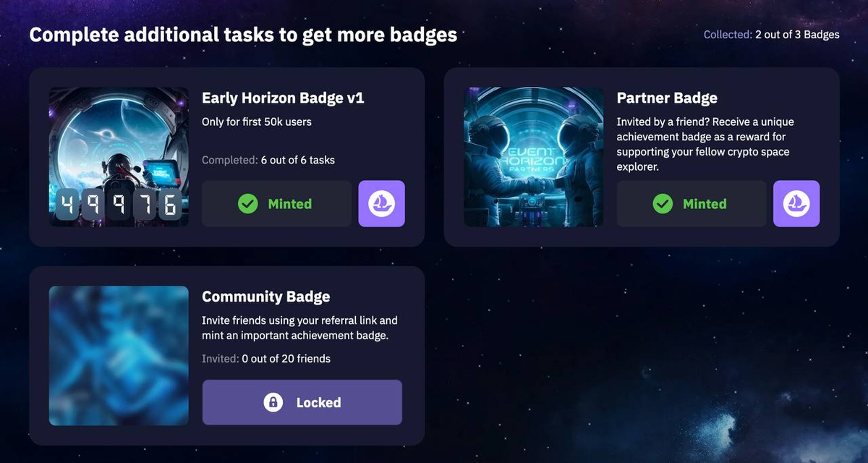Click the Completed 6 out of 6 tasks text
The width and height of the screenshot is (868, 463).
coord(268,160)
